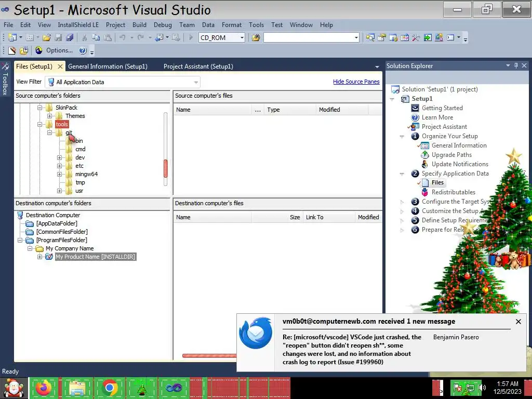The height and width of the screenshot is (399, 532).
Task: Open the Toolbox side panel
Action: [x=5, y=79]
